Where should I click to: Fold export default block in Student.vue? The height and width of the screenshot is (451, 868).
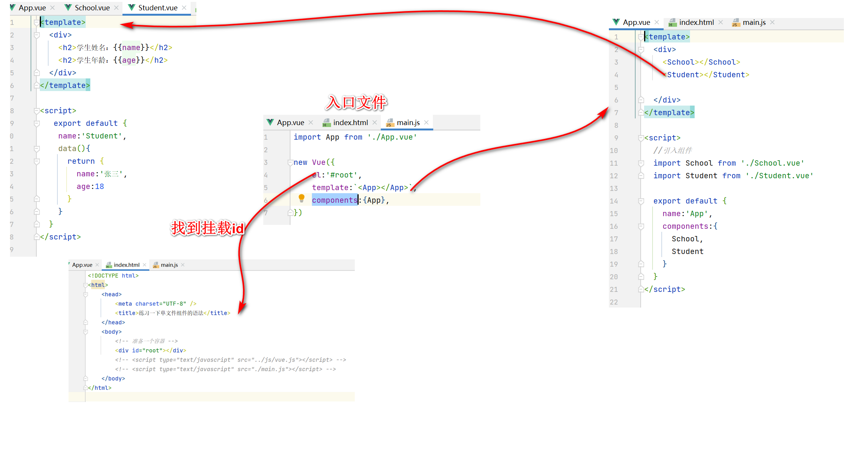(x=37, y=123)
